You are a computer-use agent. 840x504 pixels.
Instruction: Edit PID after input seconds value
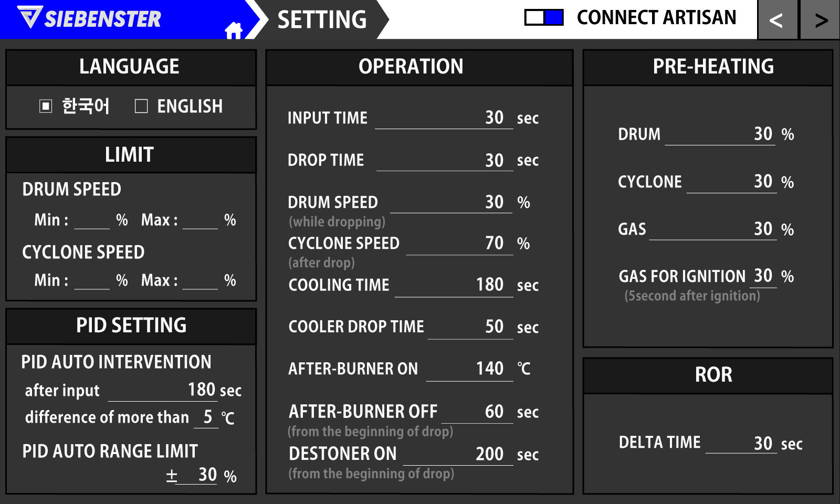(162, 390)
